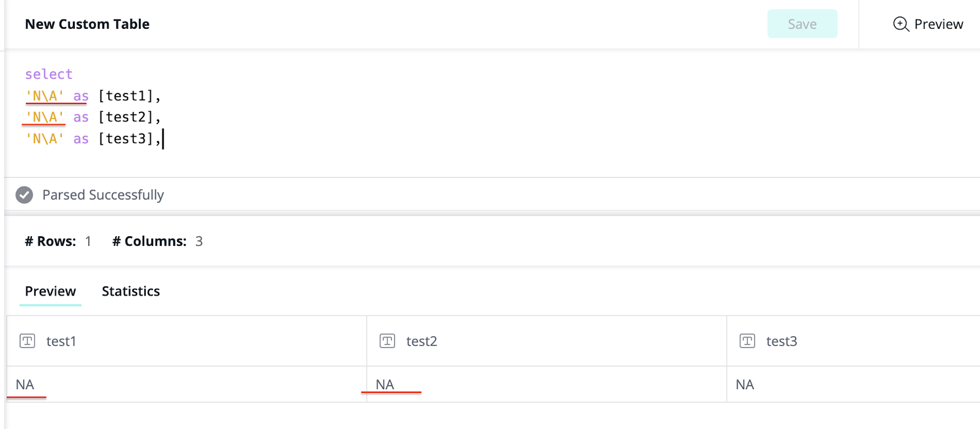Click the test3 column header
Screen dimensions: 980x429
click(x=781, y=341)
